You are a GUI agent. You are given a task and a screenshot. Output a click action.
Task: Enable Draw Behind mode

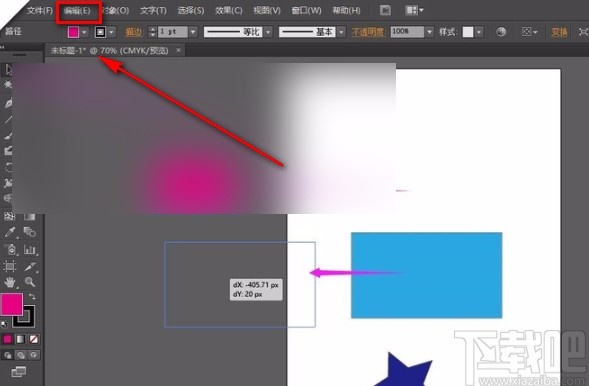point(21,355)
